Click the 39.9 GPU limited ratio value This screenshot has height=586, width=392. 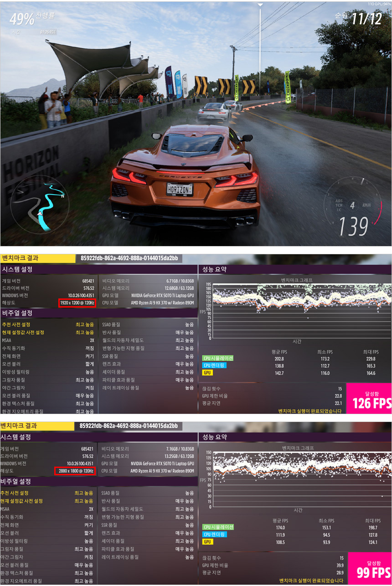[340, 565]
